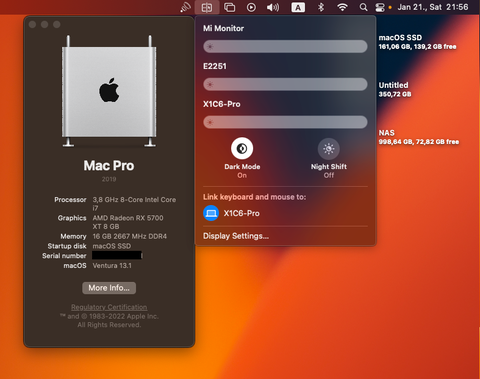The width and height of the screenshot is (480, 379).
Task: Open the Stage Manager windows icon in menu bar
Action: (x=229, y=7)
